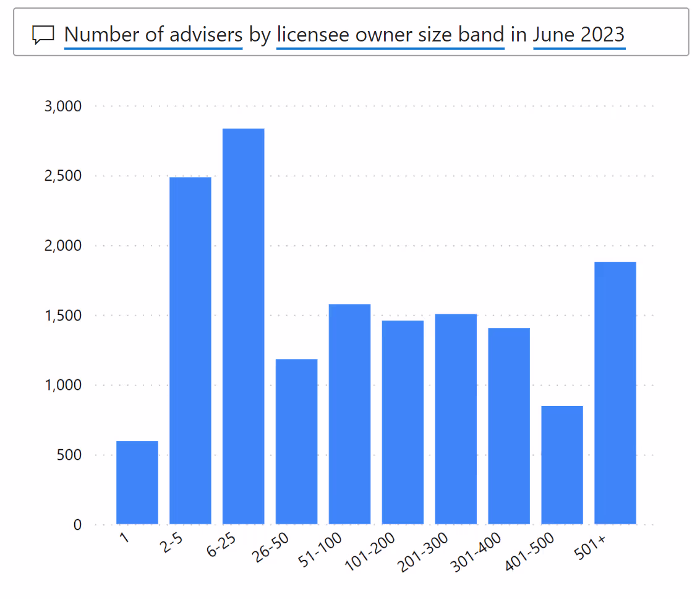Click the '3,000' y-axis value label
Screen dimensions: 700x599
click(x=63, y=106)
